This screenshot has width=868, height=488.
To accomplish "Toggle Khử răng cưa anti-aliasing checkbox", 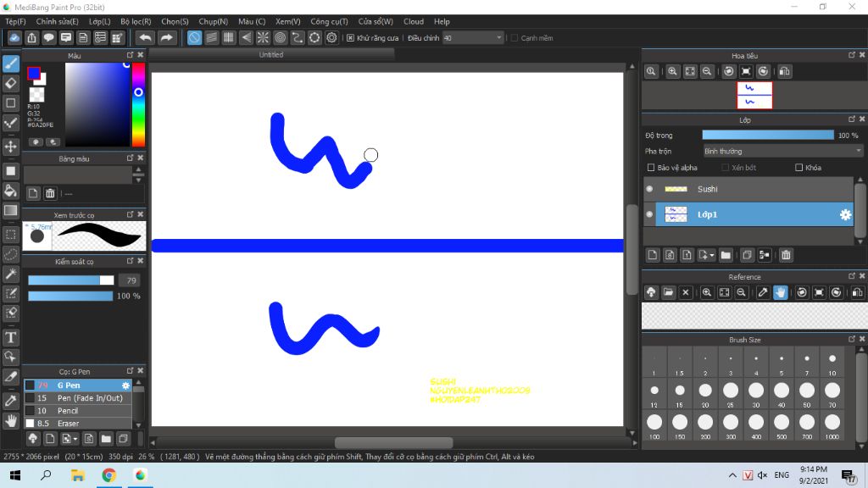I will pyautogui.click(x=350, y=38).
